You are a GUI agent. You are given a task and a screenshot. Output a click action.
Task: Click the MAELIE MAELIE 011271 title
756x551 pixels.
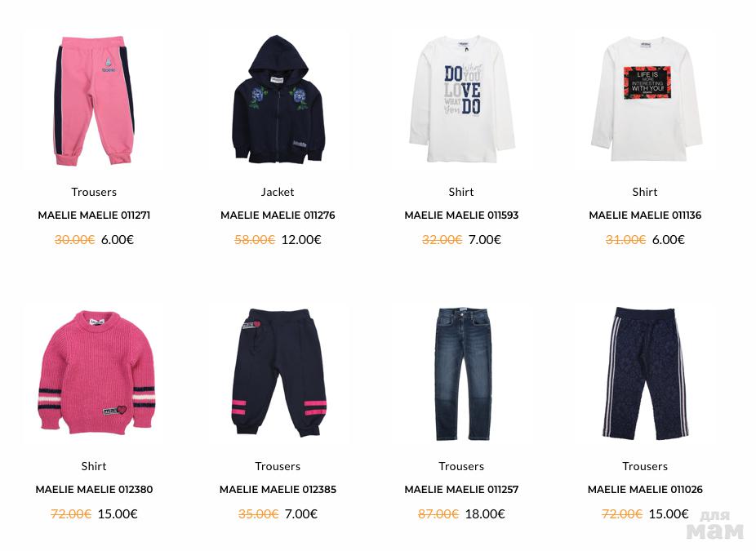pyautogui.click(x=94, y=215)
